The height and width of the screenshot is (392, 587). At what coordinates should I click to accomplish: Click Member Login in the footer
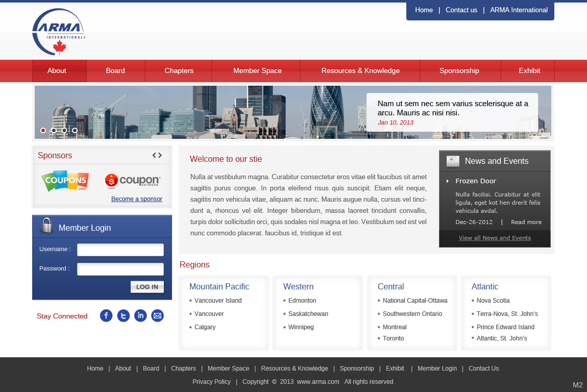click(x=437, y=369)
